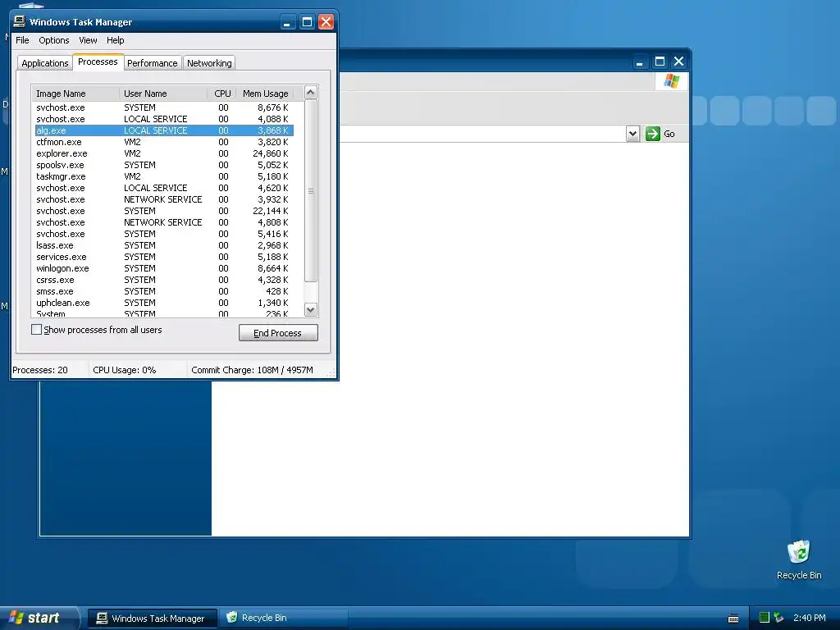This screenshot has height=630, width=840.
Task: Open the Recycle Bin desktop icon
Action: coord(799,559)
